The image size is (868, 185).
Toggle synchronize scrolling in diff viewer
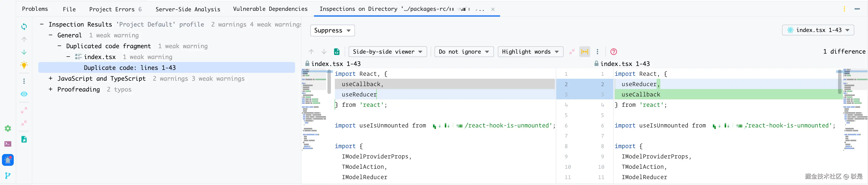(585, 52)
